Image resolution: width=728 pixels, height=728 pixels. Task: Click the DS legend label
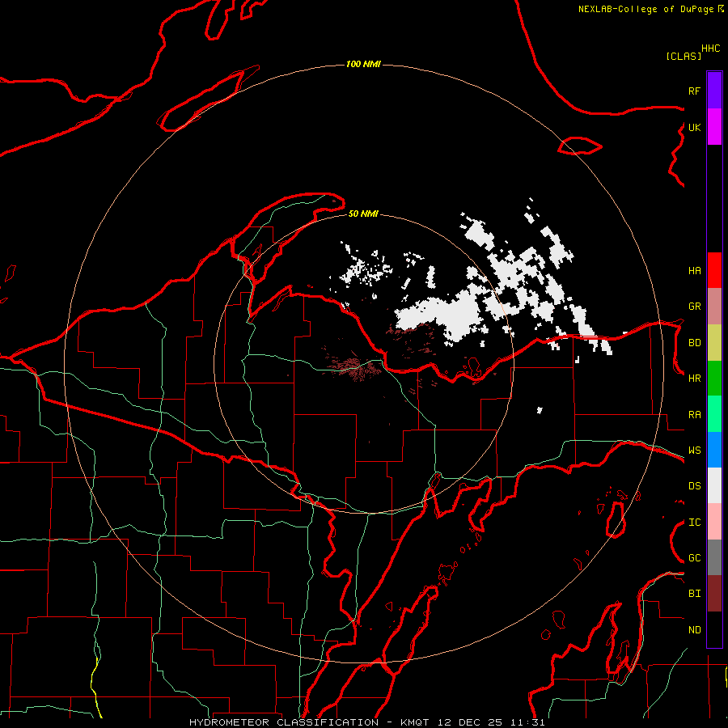tap(694, 486)
